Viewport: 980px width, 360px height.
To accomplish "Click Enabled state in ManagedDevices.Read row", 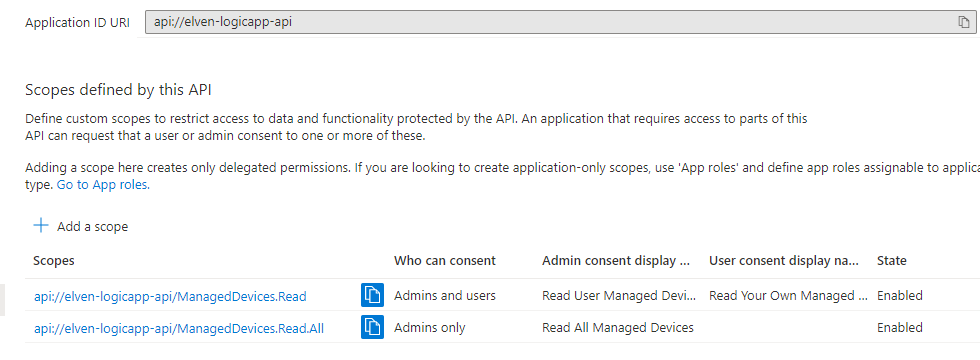I will pyautogui.click(x=899, y=296).
